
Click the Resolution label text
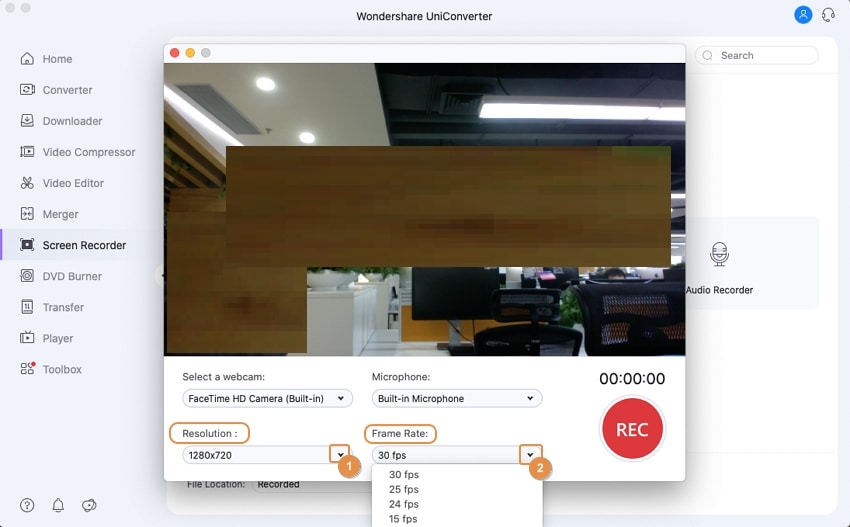pyautogui.click(x=210, y=433)
